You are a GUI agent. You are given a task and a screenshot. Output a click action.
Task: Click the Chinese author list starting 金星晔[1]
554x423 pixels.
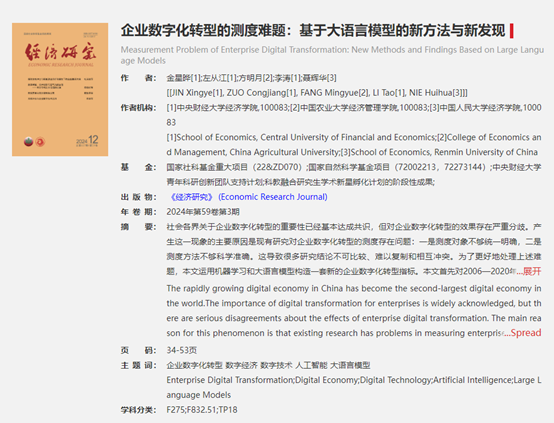tap(252, 78)
